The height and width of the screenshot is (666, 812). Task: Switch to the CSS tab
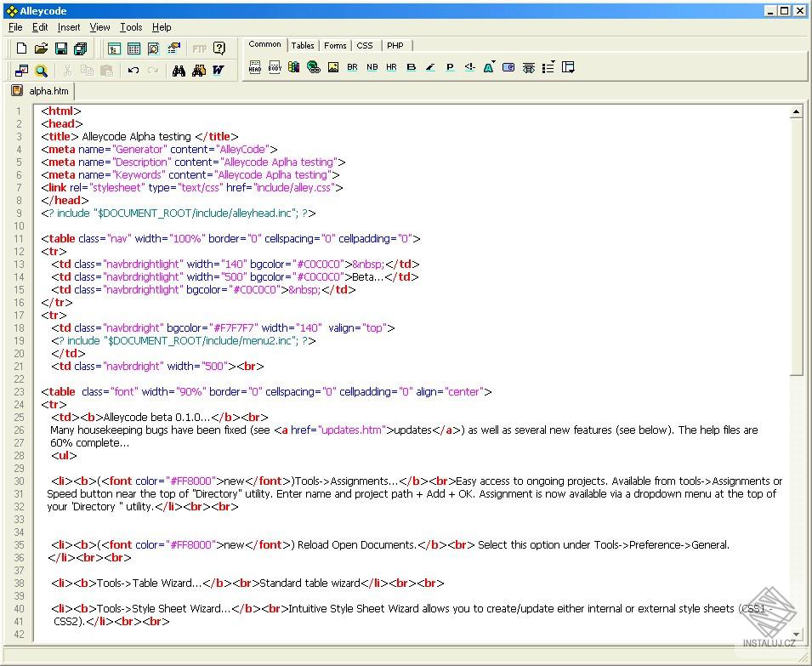click(x=365, y=45)
